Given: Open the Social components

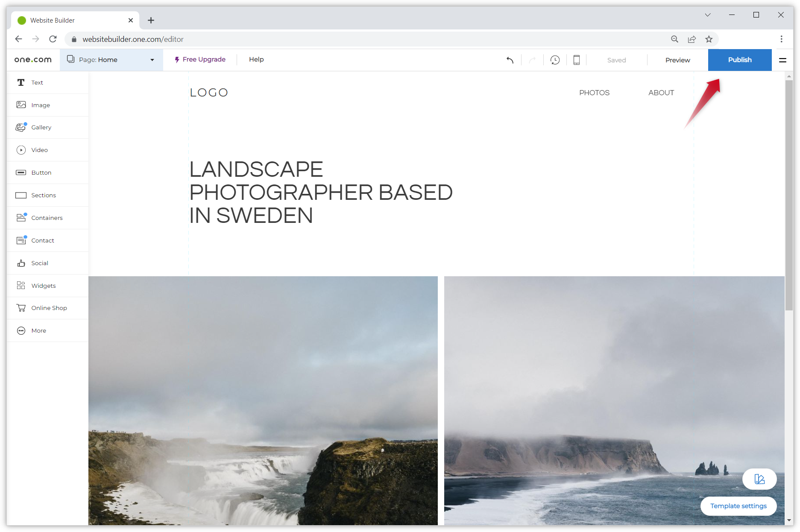Looking at the screenshot, I should pos(47,263).
